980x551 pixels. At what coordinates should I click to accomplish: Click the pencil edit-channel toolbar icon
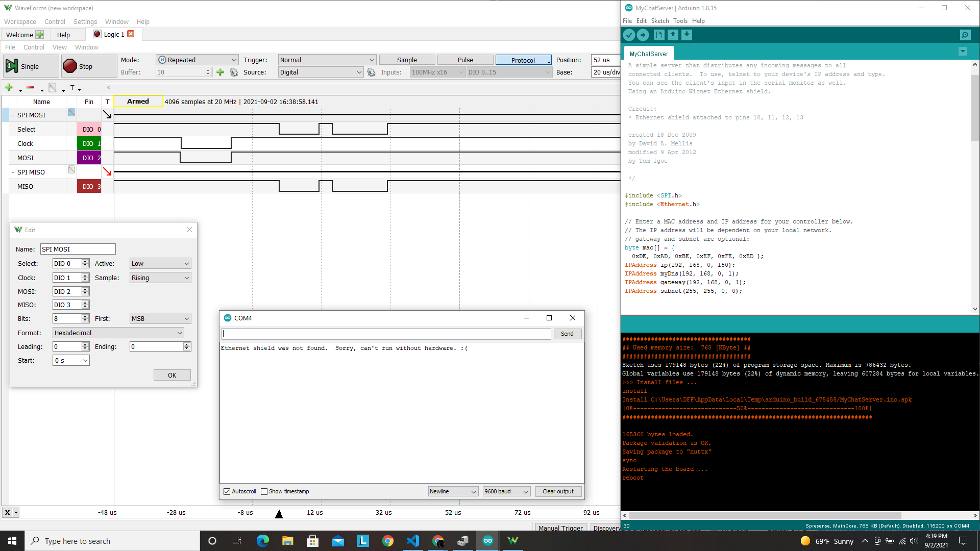(52, 88)
